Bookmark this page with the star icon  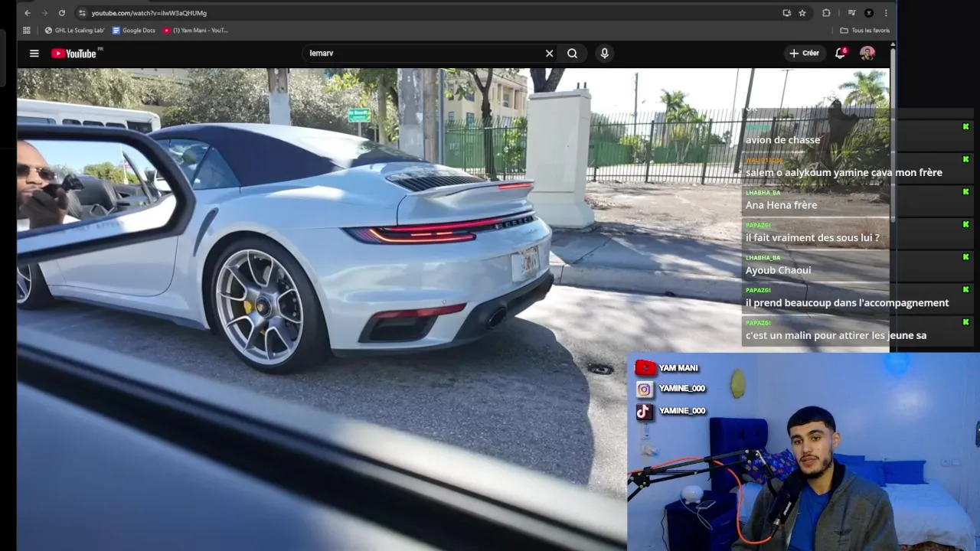[802, 13]
